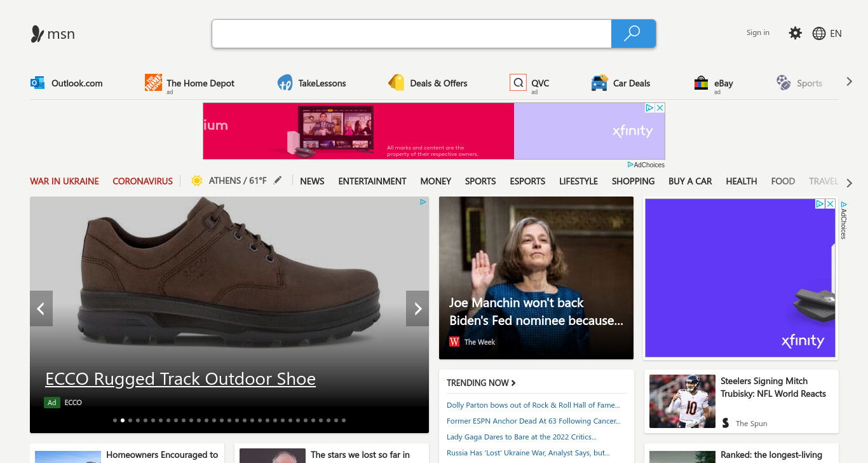The height and width of the screenshot is (463, 868).
Task: Switch to the NEWS tab
Action: click(x=312, y=181)
